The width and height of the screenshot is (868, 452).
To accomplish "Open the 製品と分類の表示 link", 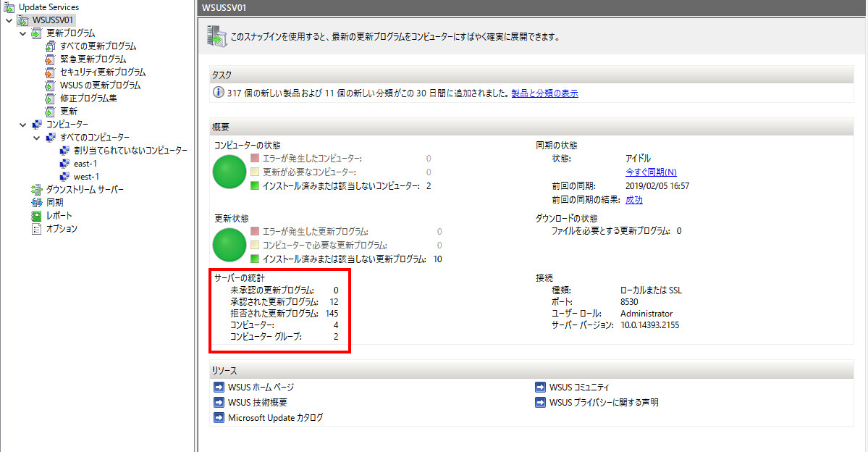I will click(x=544, y=93).
